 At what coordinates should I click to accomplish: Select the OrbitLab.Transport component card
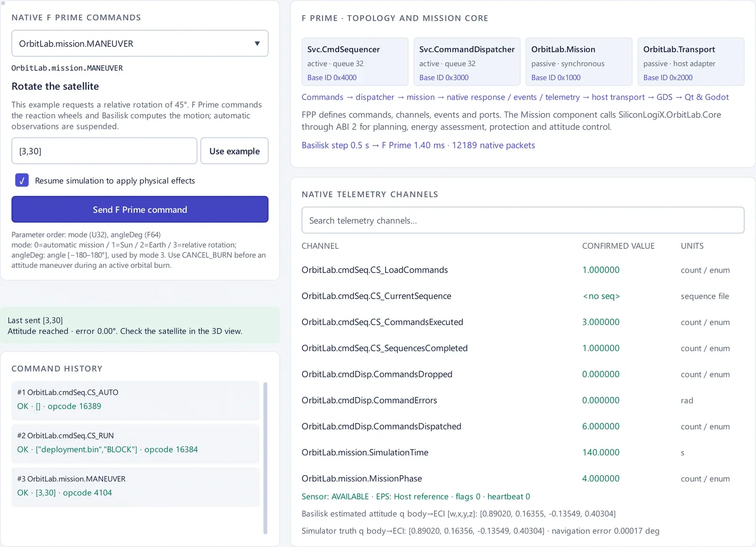click(691, 62)
